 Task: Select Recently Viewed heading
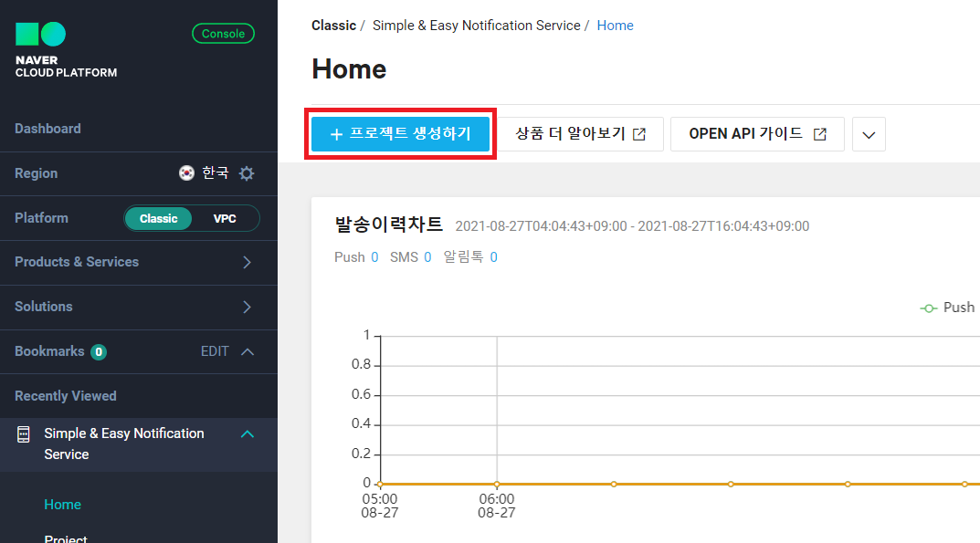[x=66, y=396]
